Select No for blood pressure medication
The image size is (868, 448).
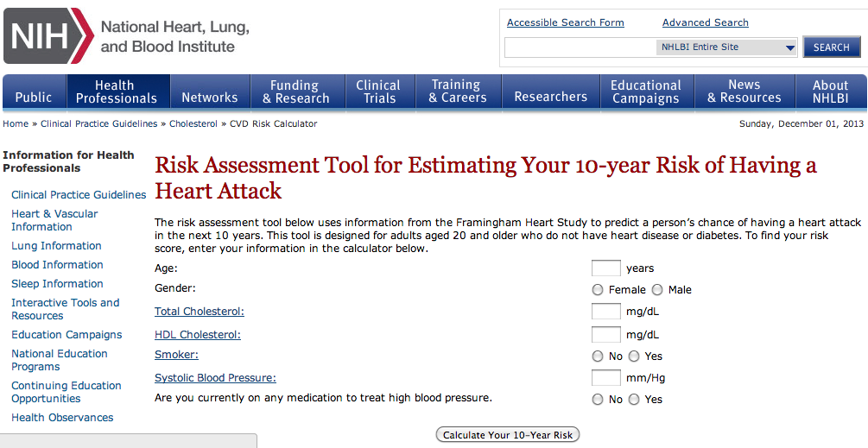coord(598,400)
